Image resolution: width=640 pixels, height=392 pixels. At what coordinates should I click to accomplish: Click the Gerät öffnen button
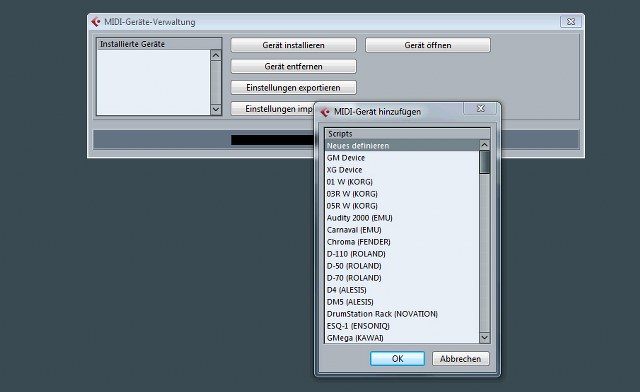pos(428,45)
